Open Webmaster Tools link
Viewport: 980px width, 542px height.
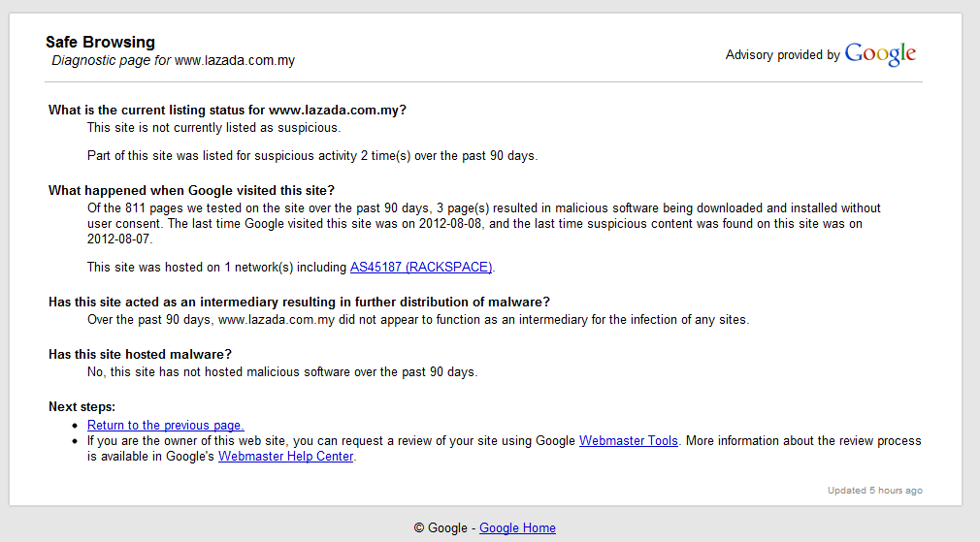click(628, 441)
